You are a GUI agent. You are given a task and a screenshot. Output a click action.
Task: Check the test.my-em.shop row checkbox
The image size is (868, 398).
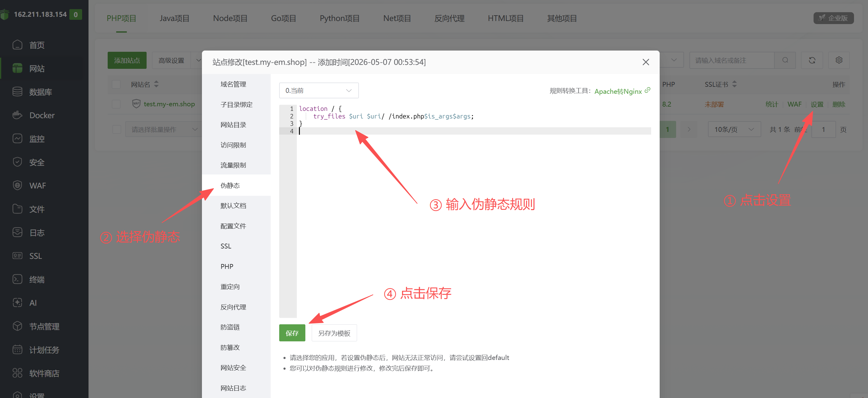(116, 104)
